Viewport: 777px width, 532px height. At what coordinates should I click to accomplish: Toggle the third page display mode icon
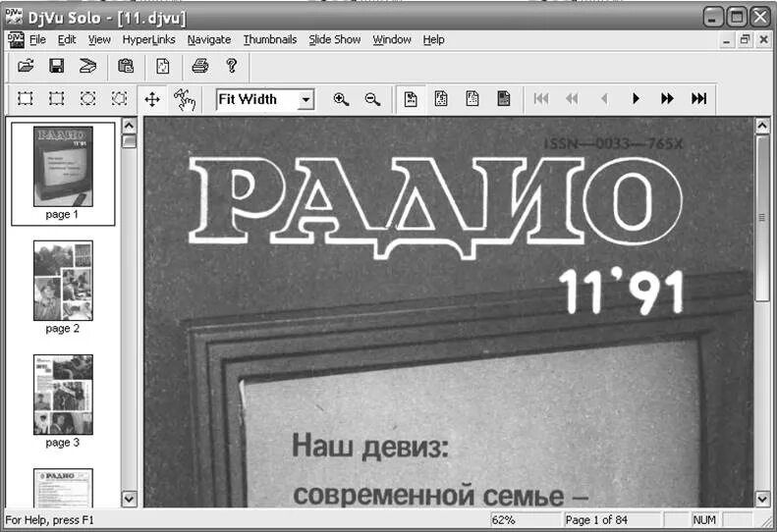[x=472, y=98]
